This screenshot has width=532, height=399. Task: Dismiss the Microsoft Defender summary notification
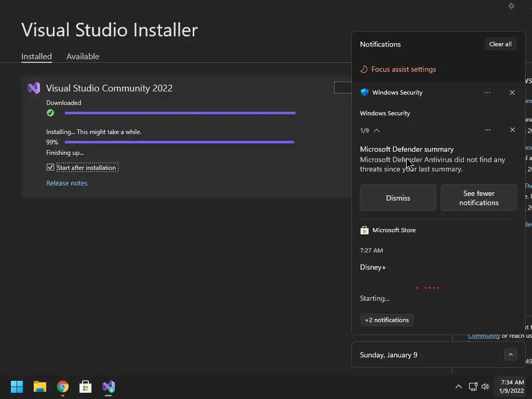[398, 198]
